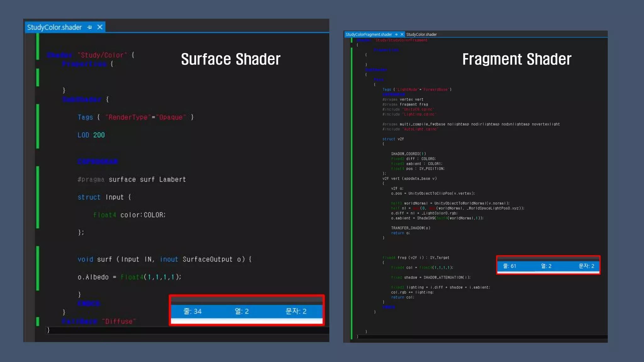The height and width of the screenshot is (362, 644).
Task: Click the float4 pos : SV_POSITION; line
Action: click(x=418, y=169)
